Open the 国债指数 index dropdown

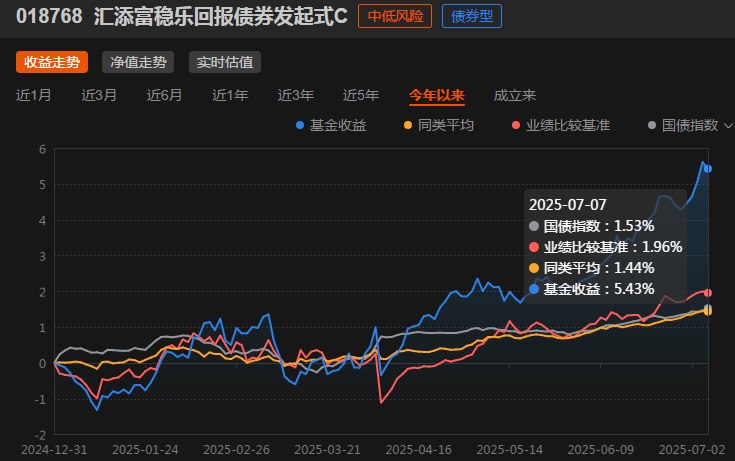[690, 125]
